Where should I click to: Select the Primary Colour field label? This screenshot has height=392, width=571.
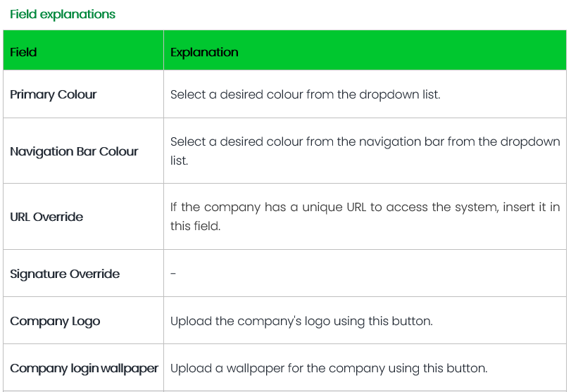pos(54,94)
